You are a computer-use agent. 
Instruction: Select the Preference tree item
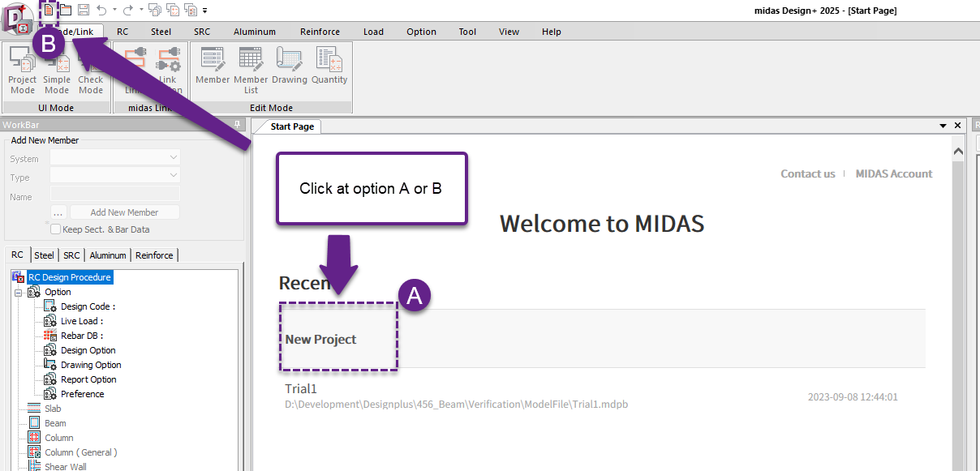coord(83,394)
